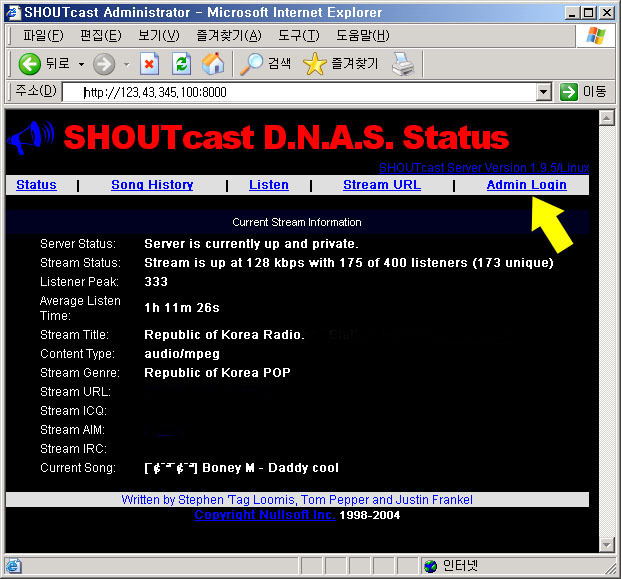Open the Forward button history dropdown arrow
621x579 pixels.
[x=127, y=64]
